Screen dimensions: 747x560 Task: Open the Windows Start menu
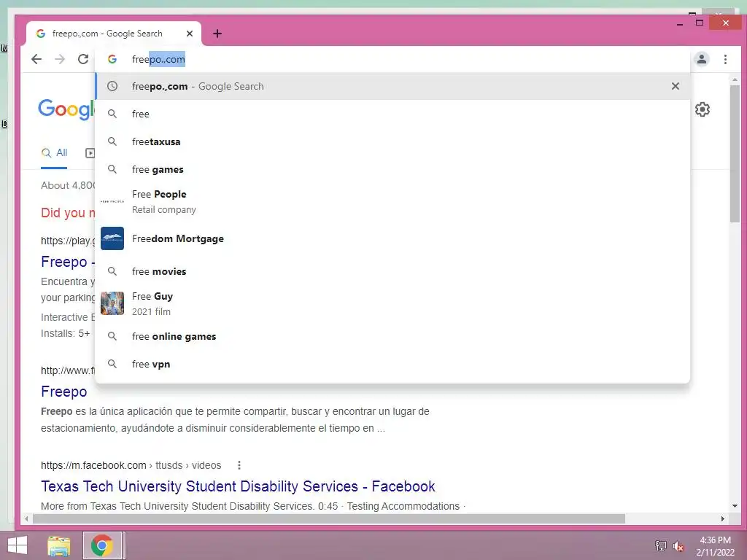pos(18,545)
